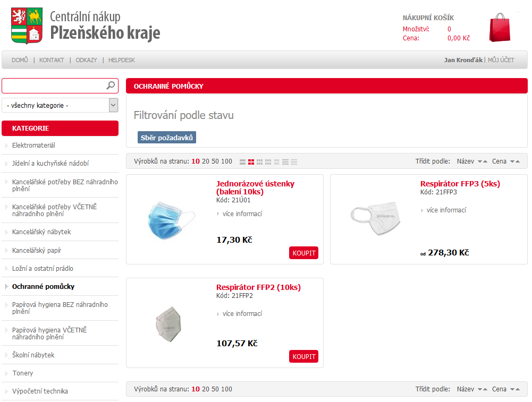Screen dimensions: 532x402
Task: Open 'Respirátor FFP2 (10ks)' product title
Action: click(x=258, y=287)
